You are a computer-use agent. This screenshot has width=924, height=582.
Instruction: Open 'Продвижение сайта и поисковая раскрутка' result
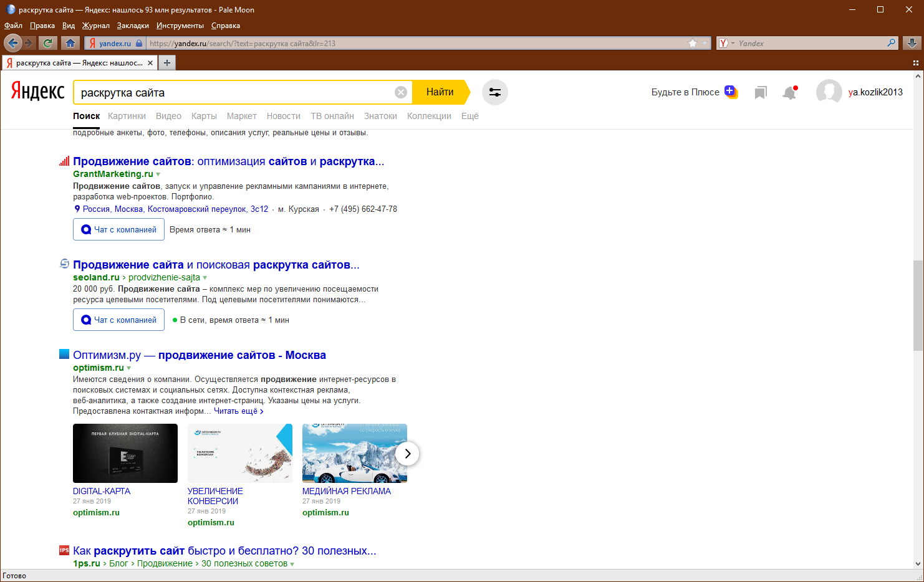216,265
